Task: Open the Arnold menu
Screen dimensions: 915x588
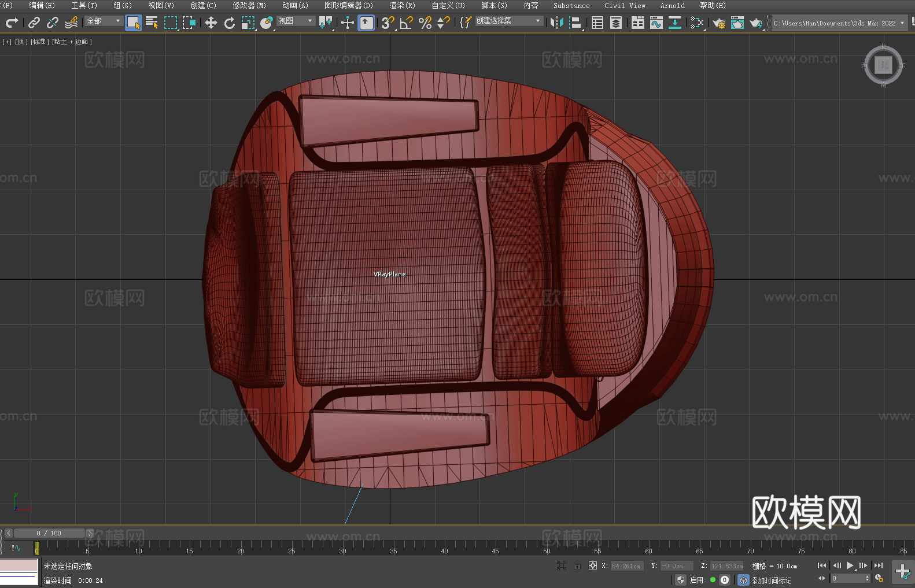Action: pos(673,5)
